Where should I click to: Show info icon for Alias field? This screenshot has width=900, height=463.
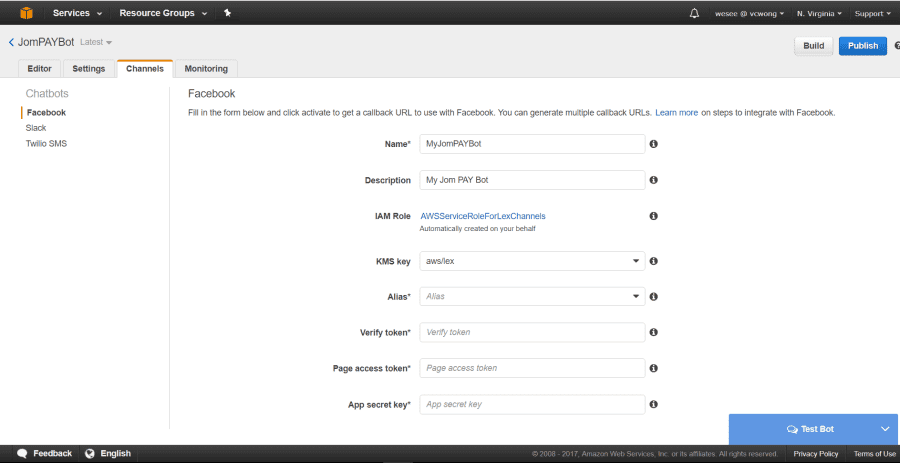(x=653, y=297)
